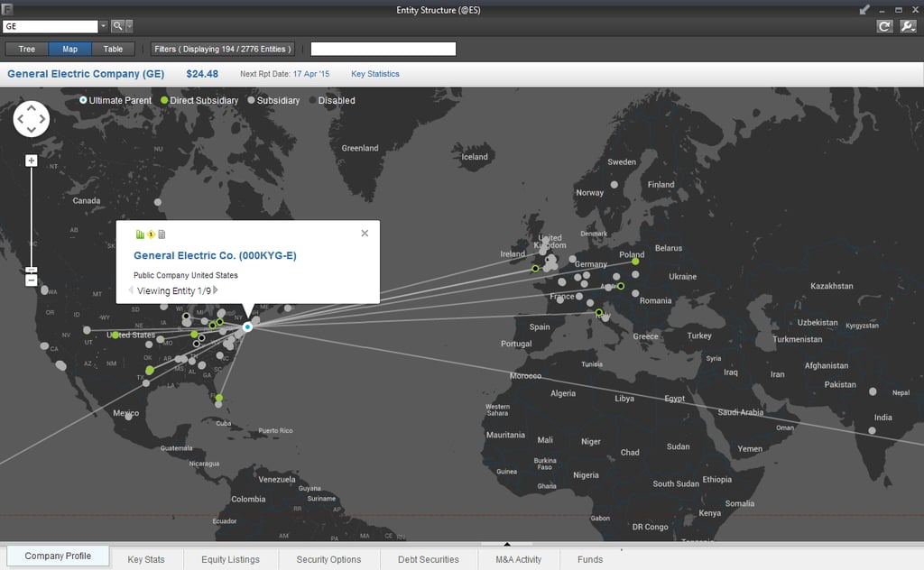Open the Key Statistics link
This screenshot has height=570, width=924.
[x=375, y=74]
